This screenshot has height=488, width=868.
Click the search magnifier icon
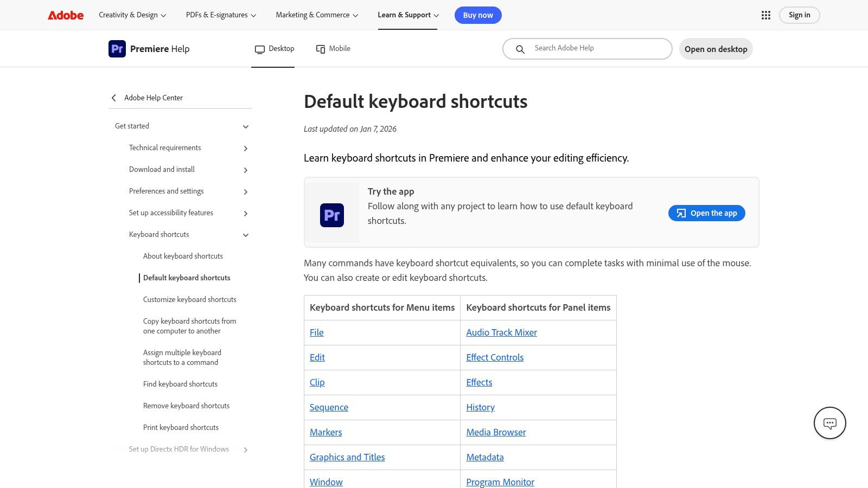point(520,49)
